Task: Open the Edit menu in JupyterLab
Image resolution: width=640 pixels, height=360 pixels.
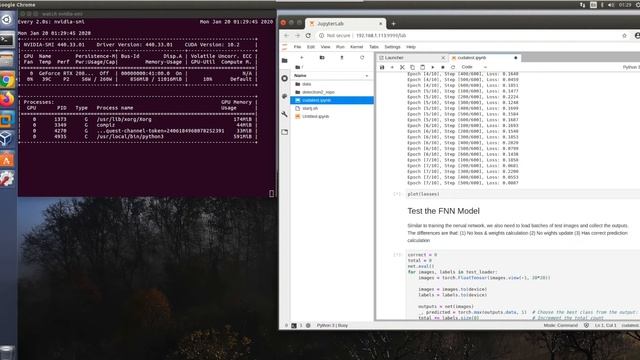Action: 311,47
